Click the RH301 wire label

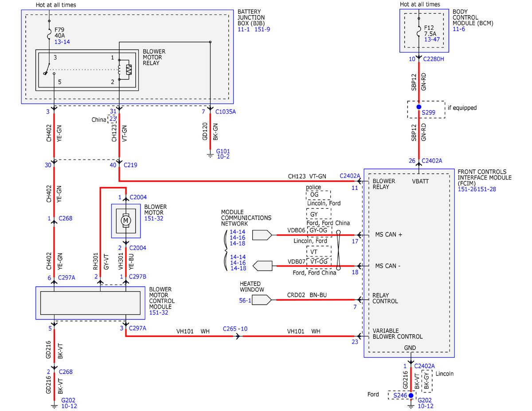(x=96, y=262)
